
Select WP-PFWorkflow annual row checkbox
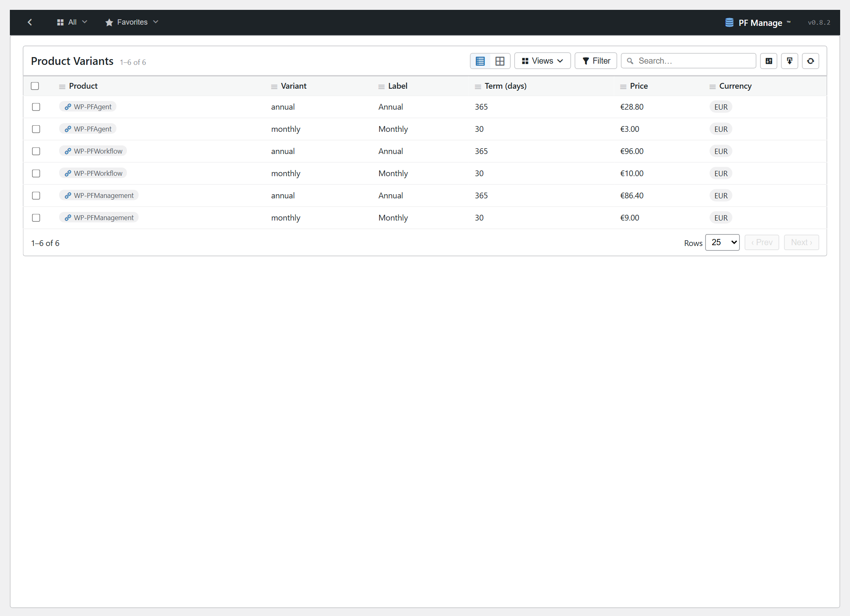36,151
